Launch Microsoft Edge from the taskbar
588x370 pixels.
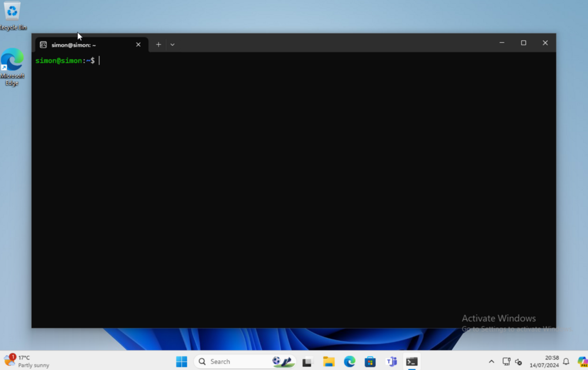(349, 362)
